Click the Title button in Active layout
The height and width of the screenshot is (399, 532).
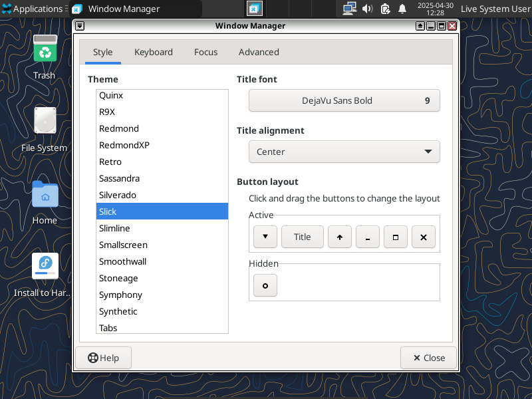coord(303,237)
